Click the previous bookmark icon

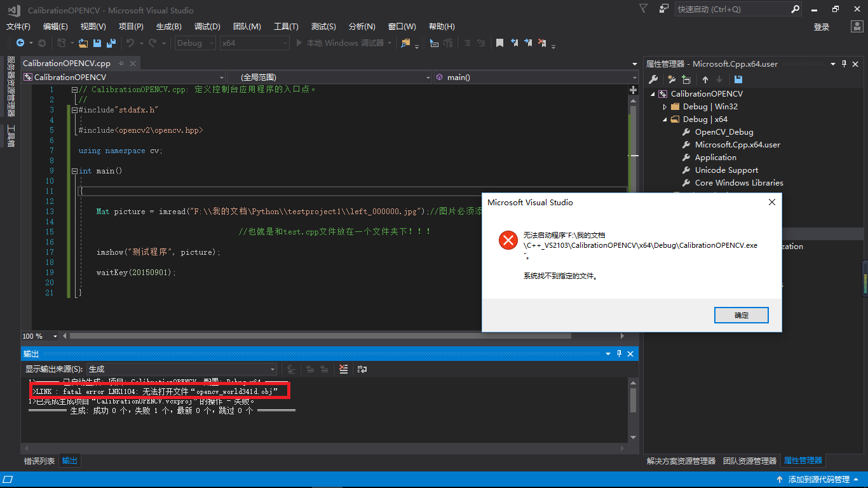tap(514, 43)
